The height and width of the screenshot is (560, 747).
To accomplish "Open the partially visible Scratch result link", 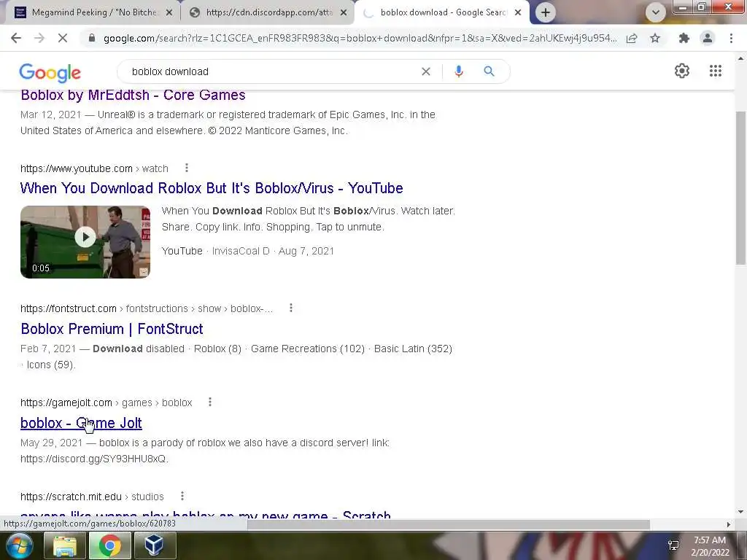I will point(205,514).
